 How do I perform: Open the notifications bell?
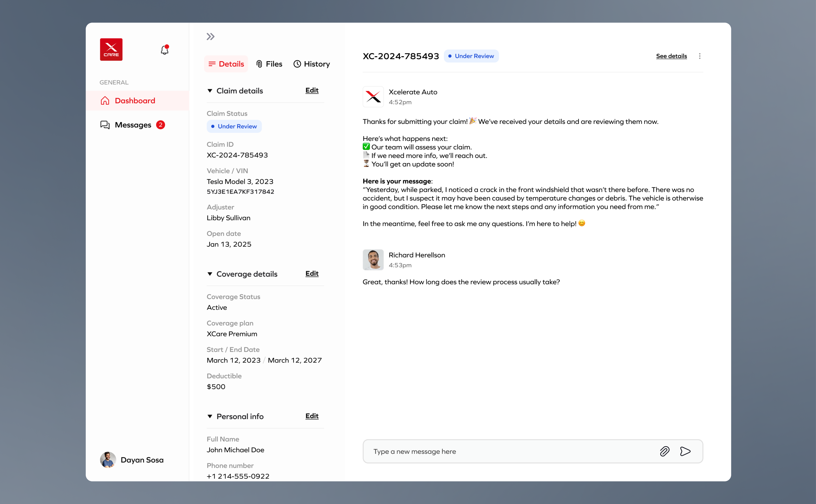165,50
